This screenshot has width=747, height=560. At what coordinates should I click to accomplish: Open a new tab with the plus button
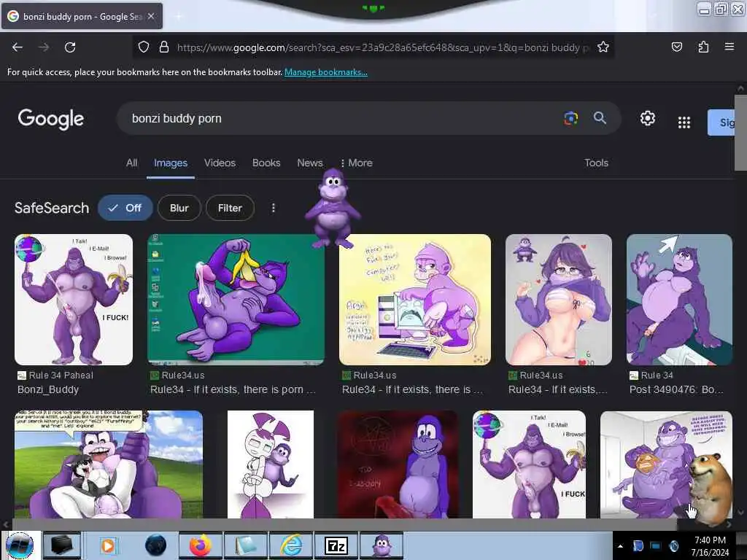[x=179, y=17]
